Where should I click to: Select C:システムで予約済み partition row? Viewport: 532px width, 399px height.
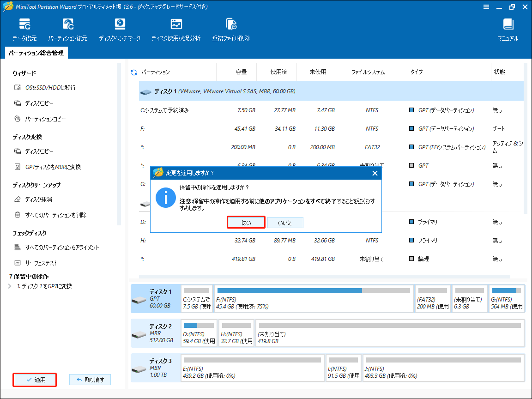(x=331, y=110)
